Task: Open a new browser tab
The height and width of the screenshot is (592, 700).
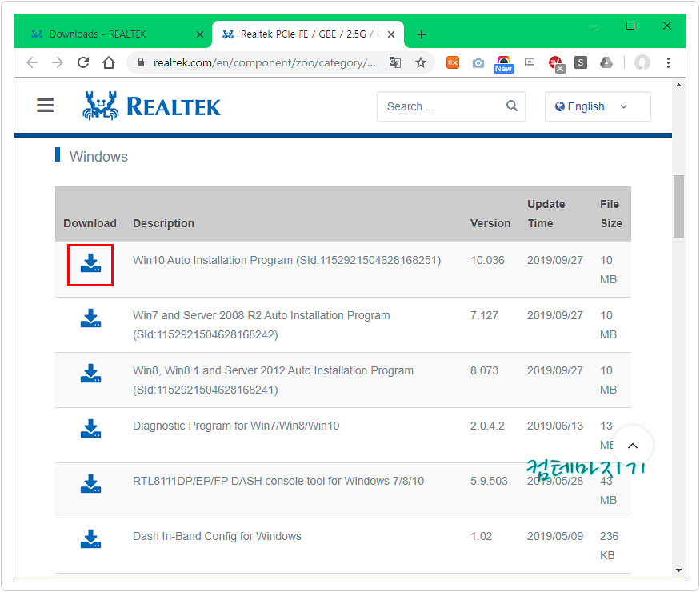Action: point(422,34)
